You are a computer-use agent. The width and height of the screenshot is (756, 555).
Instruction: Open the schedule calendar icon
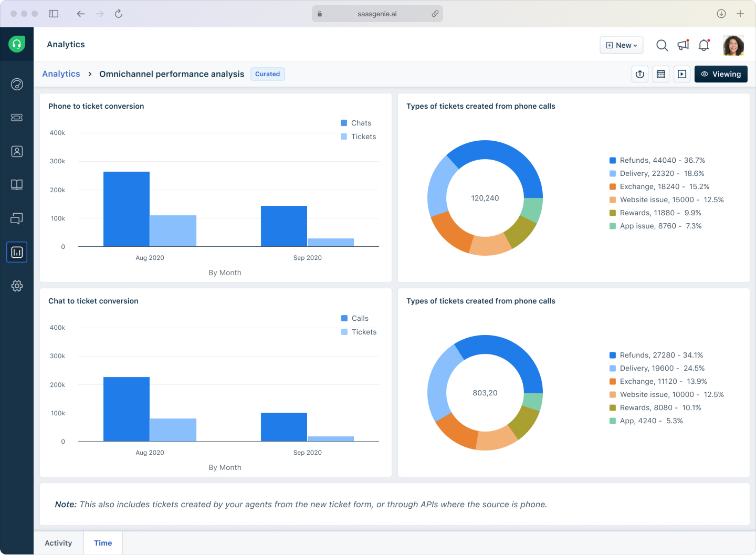661,74
